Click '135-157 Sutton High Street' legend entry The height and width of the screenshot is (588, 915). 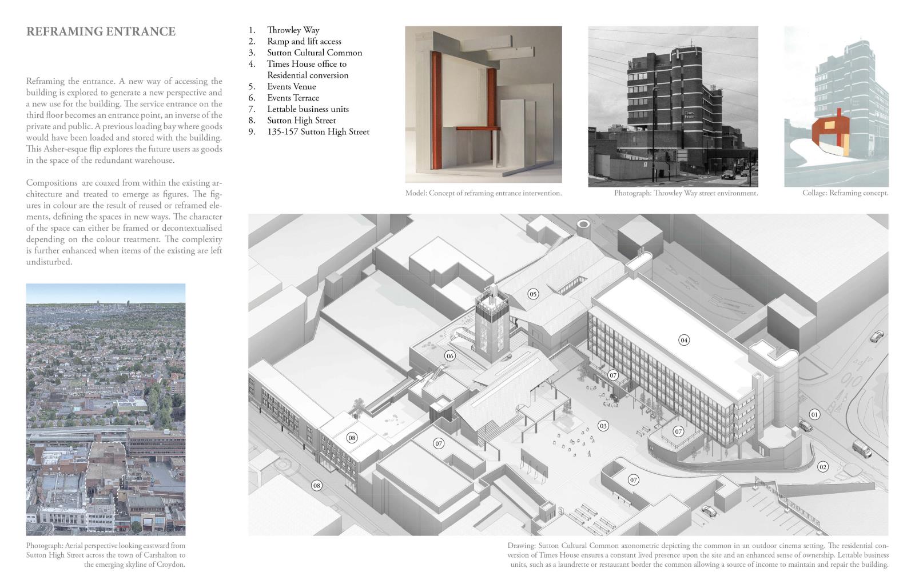pos(318,131)
